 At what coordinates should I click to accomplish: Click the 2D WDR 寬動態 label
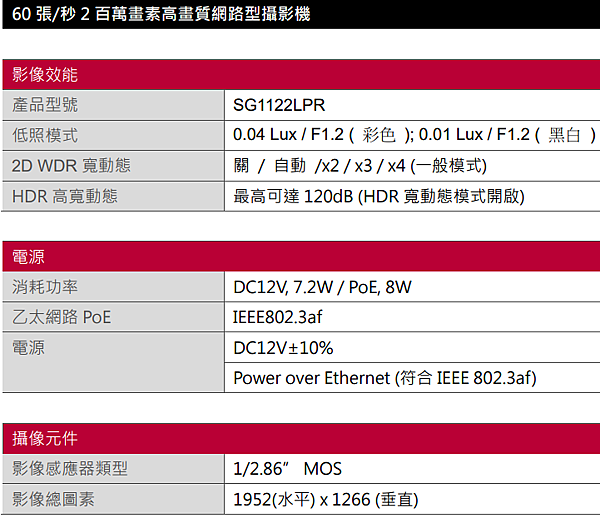pos(71,165)
